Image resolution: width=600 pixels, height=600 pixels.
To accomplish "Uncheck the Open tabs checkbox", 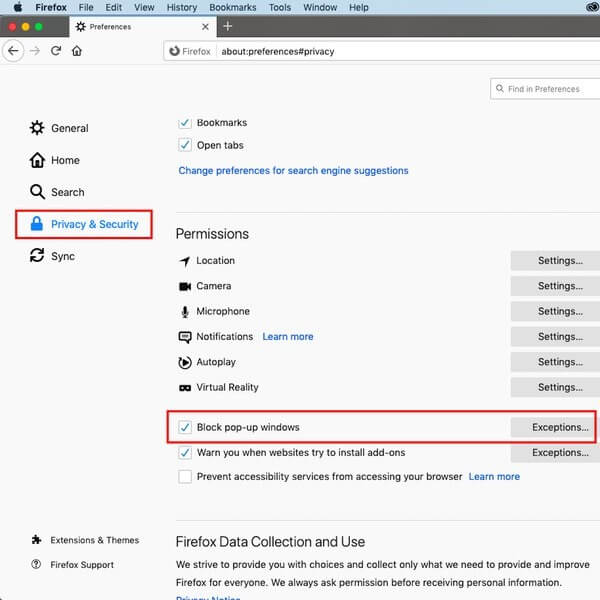I will [184, 145].
